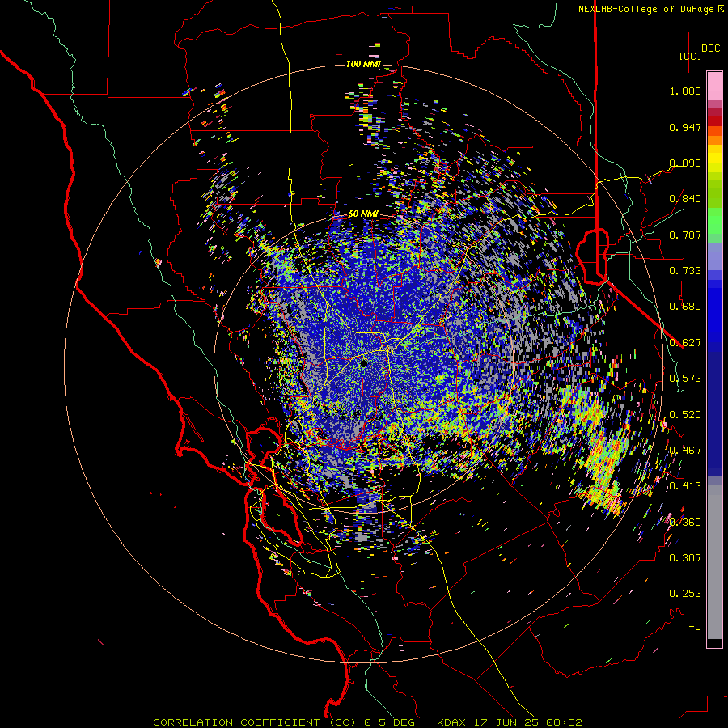
Task: Click the 0.787 legend value
Action: tap(685, 235)
